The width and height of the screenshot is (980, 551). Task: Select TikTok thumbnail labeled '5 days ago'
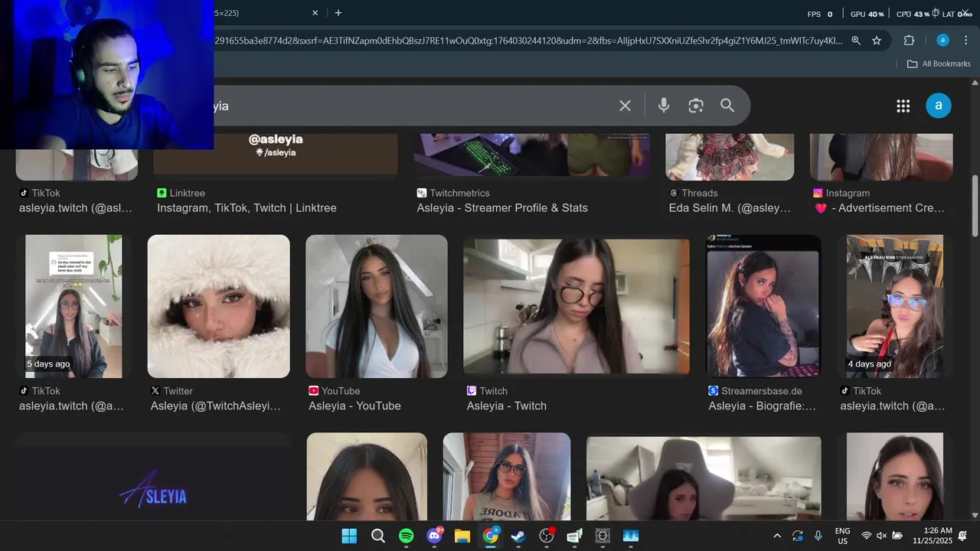[73, 306]
